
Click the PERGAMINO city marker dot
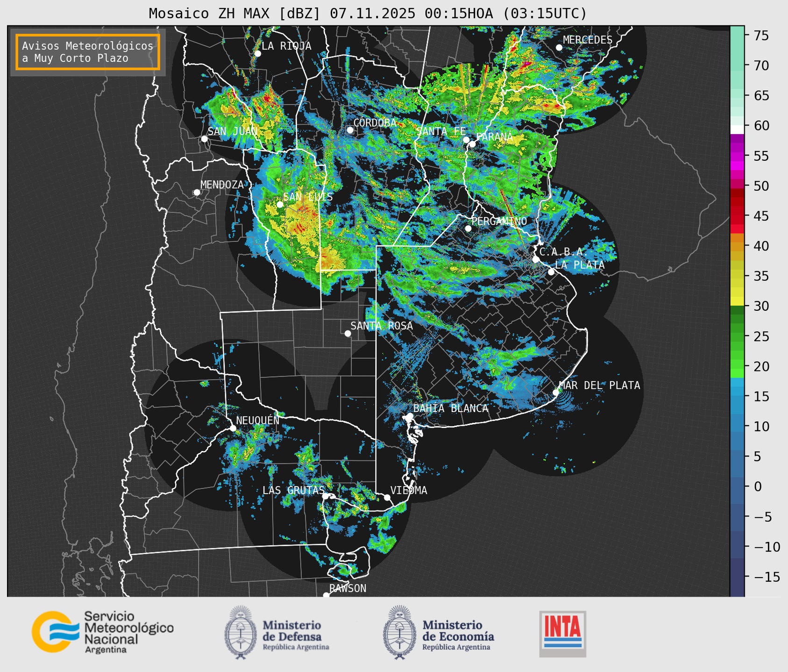pyautogui.click(x=468, y=229)
